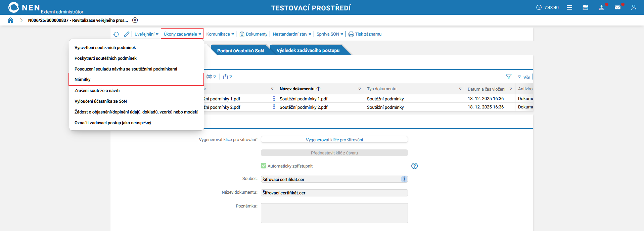The height and width of the screenshot is (231, 644).
Task: Click the blue help question mark icon
Action: pos(415,166)
